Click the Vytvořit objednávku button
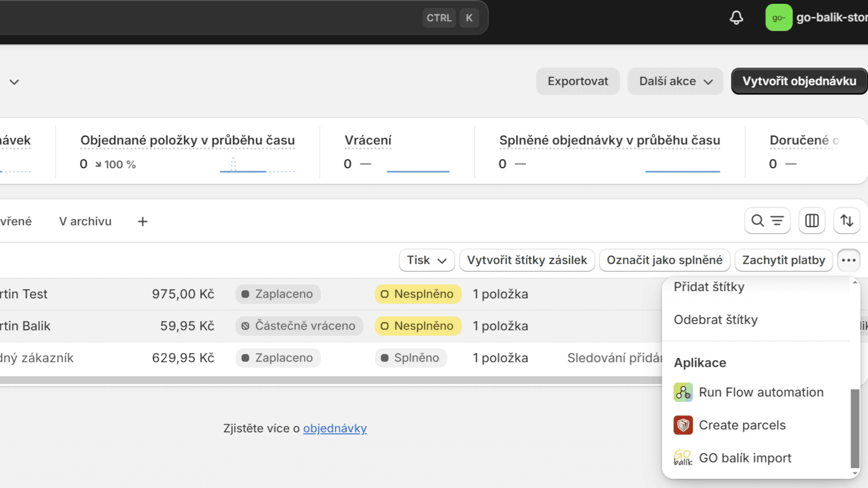Viewport: 868px width, 488px height. pos(799,81)
